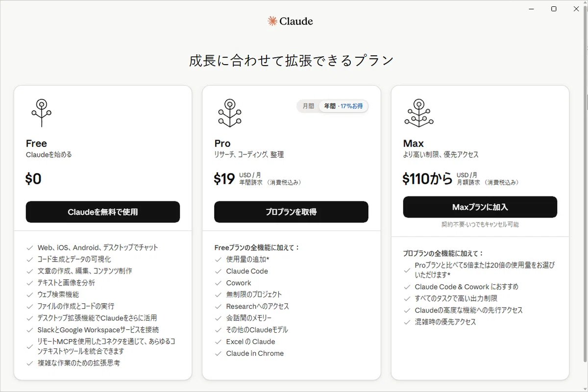Click the 成長に合わせて拡張できるプラン heading
This screenshot has width=588, height=392.
click(x=292, y=60)
